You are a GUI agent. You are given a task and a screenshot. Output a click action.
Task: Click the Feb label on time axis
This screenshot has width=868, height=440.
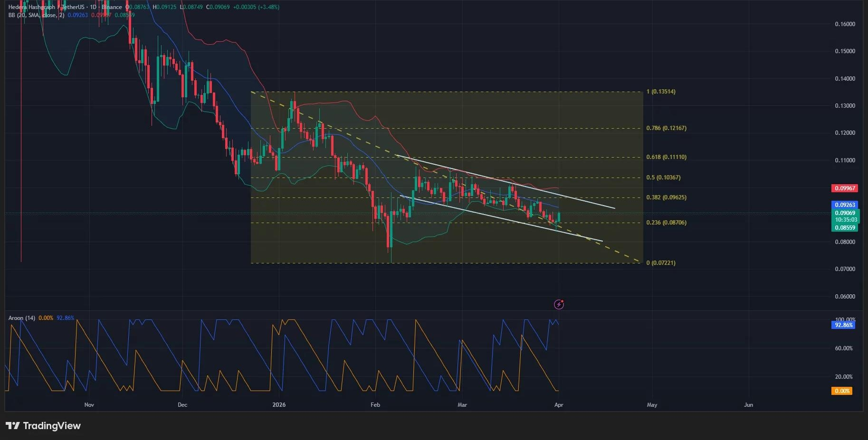[375, 405]
